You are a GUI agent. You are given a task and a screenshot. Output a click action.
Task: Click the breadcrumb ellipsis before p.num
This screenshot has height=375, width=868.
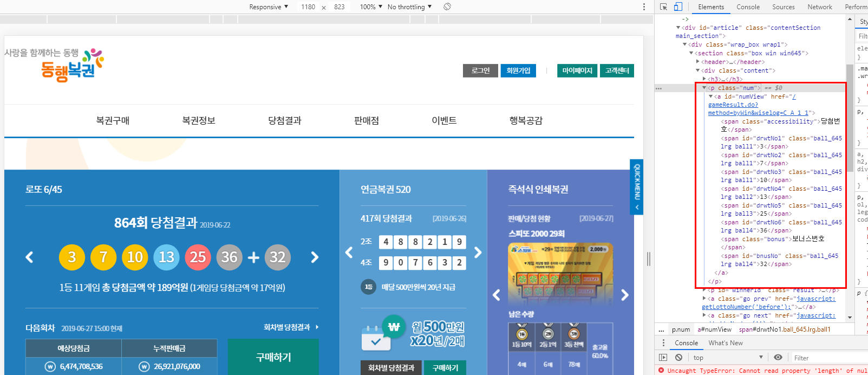coord(661,329)
